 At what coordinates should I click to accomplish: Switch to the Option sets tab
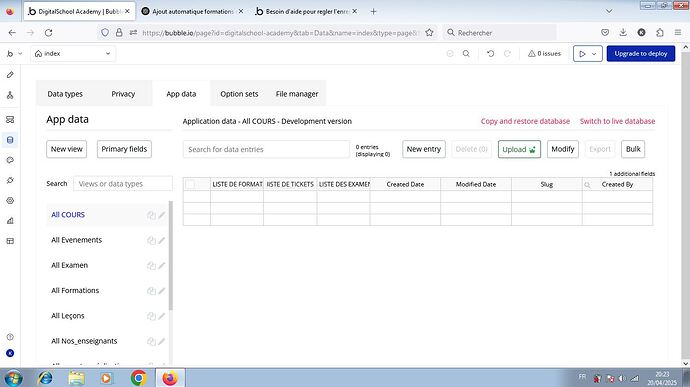click(239, 94)
